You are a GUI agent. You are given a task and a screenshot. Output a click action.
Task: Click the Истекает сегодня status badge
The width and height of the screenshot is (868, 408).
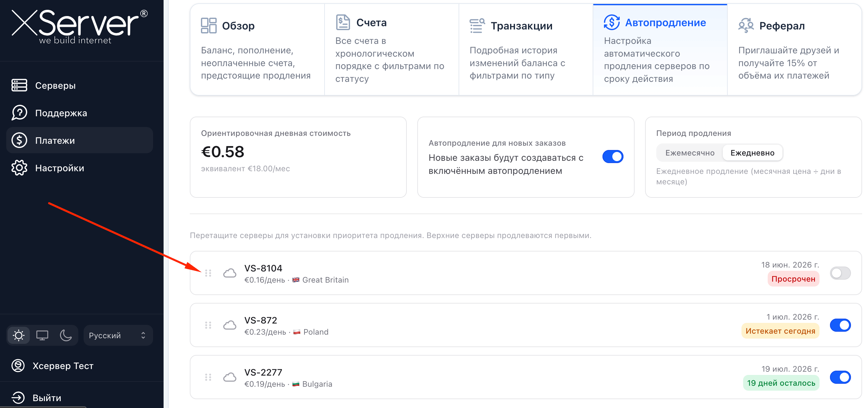[780, 331]
